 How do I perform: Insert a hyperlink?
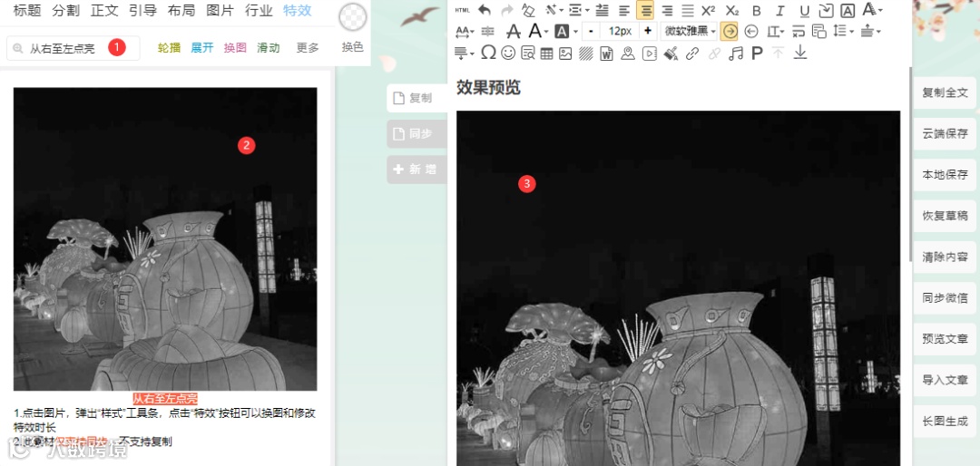pos(691,53)
